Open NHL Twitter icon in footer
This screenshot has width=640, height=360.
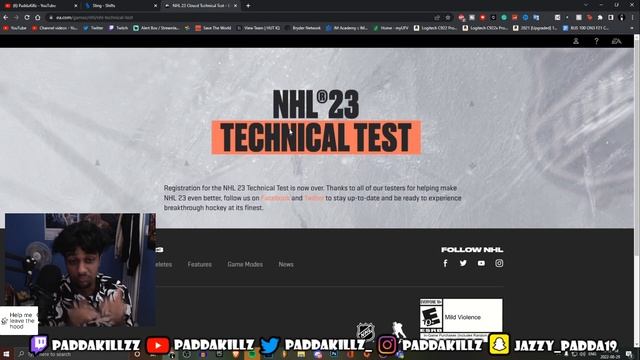click(x=463, y=263)
